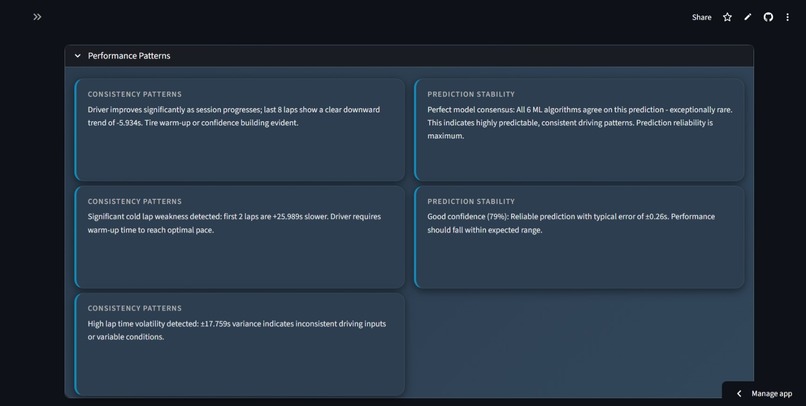806x406 pixels.
Task: Open the three-dot main menu
Action: [787, 17]
